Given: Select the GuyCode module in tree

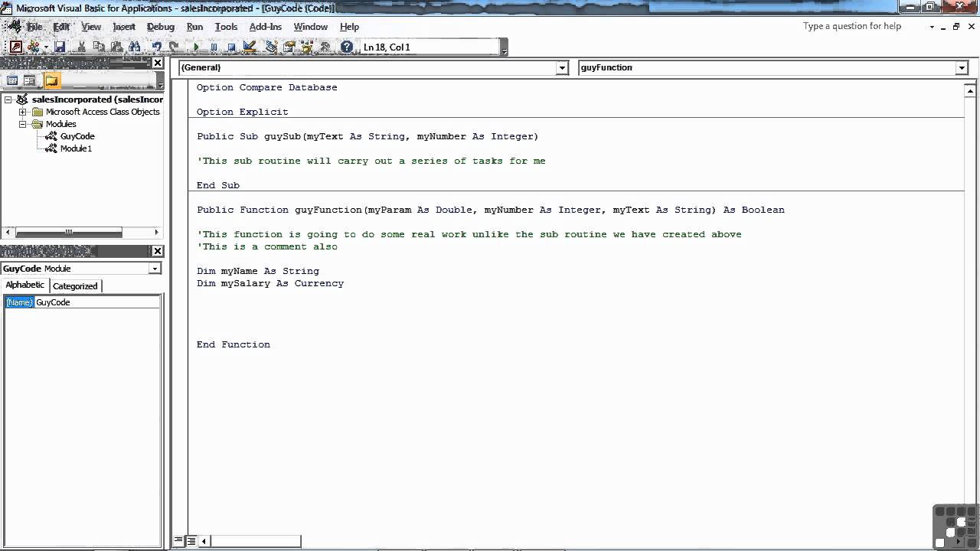Looking at the screenshot, I should pos(77,136).
